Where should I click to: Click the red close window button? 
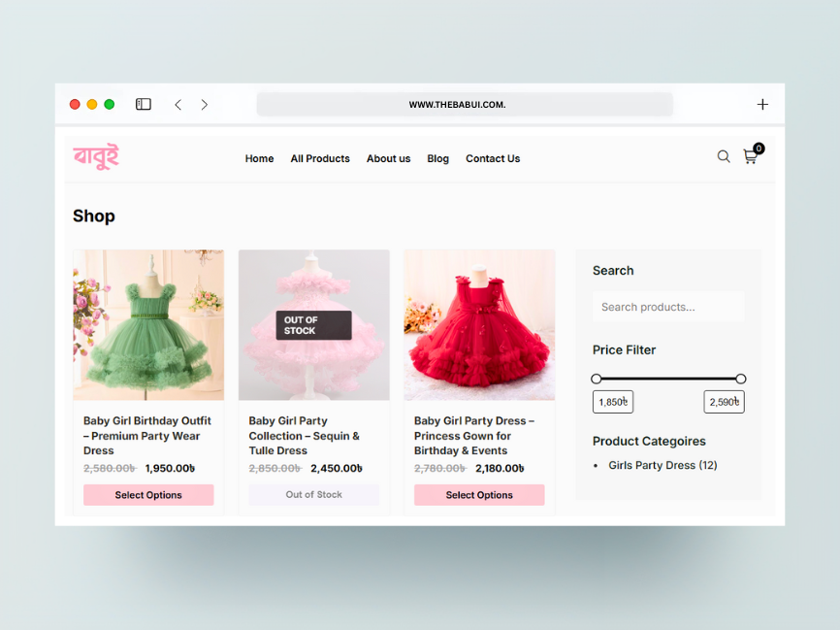click(75, 104)
